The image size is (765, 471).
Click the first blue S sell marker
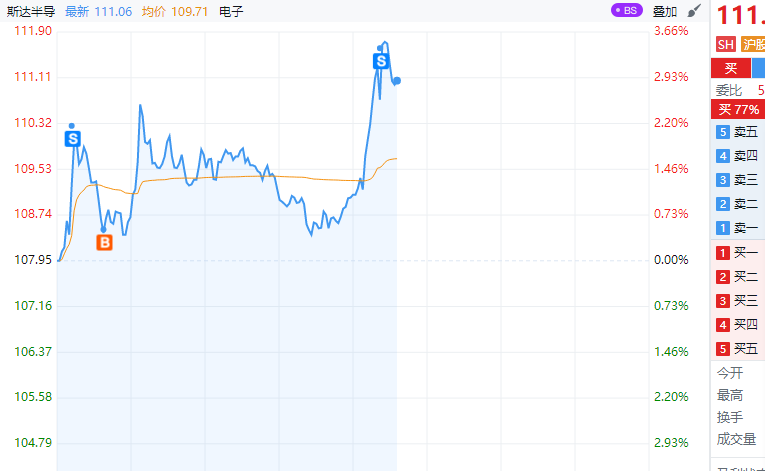[72, 138]
